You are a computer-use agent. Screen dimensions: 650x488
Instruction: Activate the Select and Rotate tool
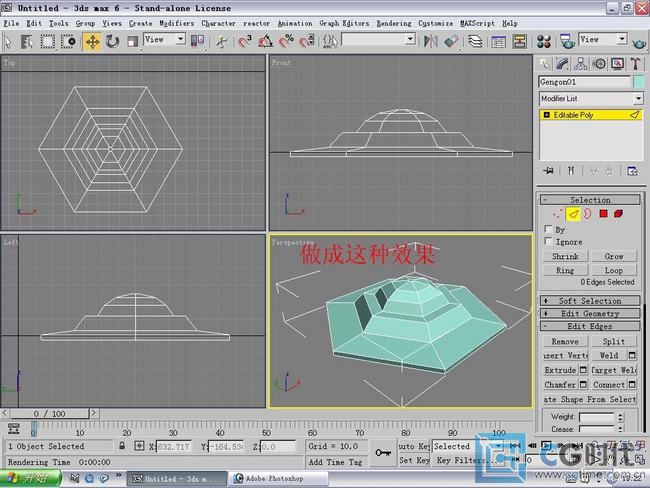click(112, 41)
